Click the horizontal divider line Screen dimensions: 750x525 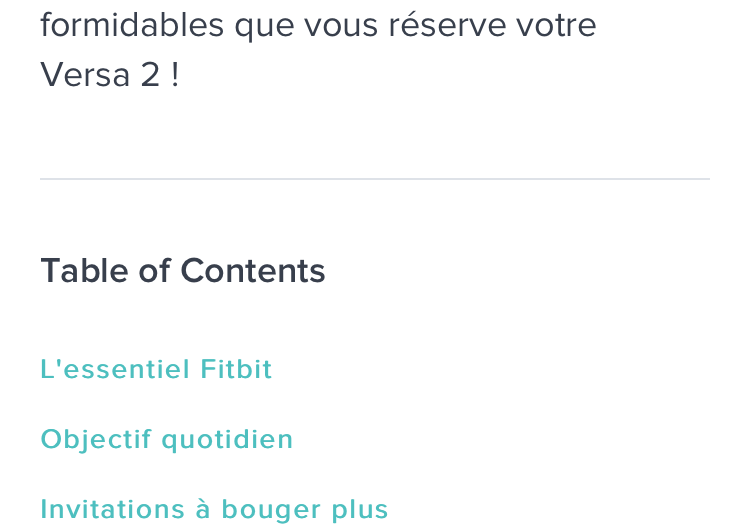[375, 179]
